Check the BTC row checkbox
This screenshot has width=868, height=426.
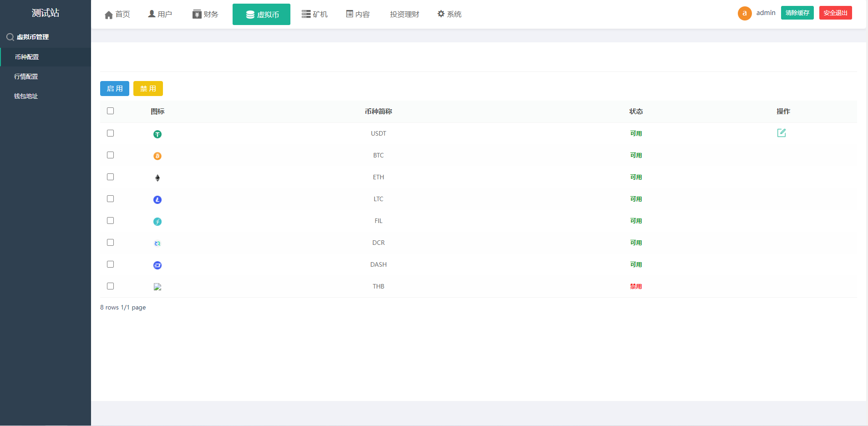coord(110,155)
